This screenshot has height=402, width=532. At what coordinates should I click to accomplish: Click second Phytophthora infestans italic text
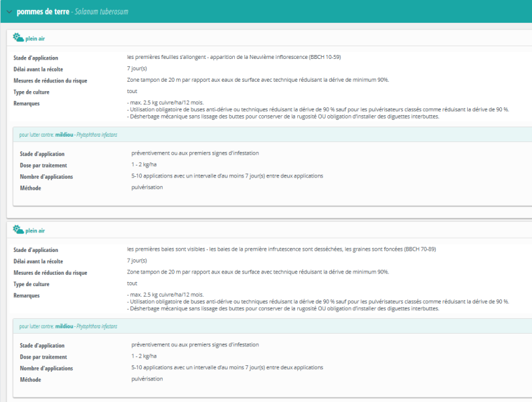tap(96, 326)
